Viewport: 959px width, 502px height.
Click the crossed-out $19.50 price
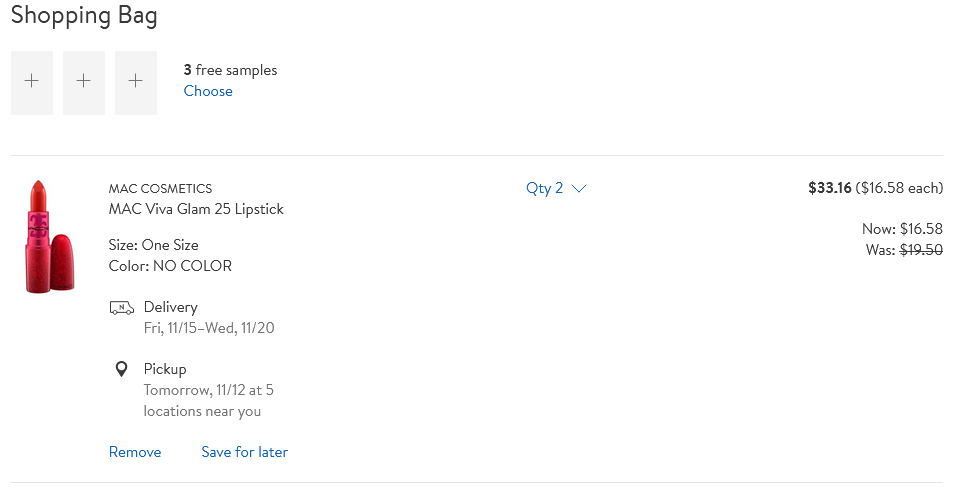point(921,249)
